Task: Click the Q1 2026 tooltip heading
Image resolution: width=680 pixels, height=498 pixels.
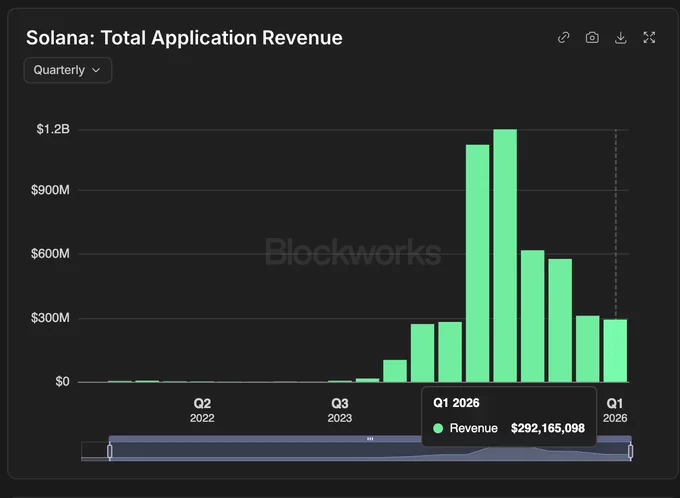Action: pos(456,403)
